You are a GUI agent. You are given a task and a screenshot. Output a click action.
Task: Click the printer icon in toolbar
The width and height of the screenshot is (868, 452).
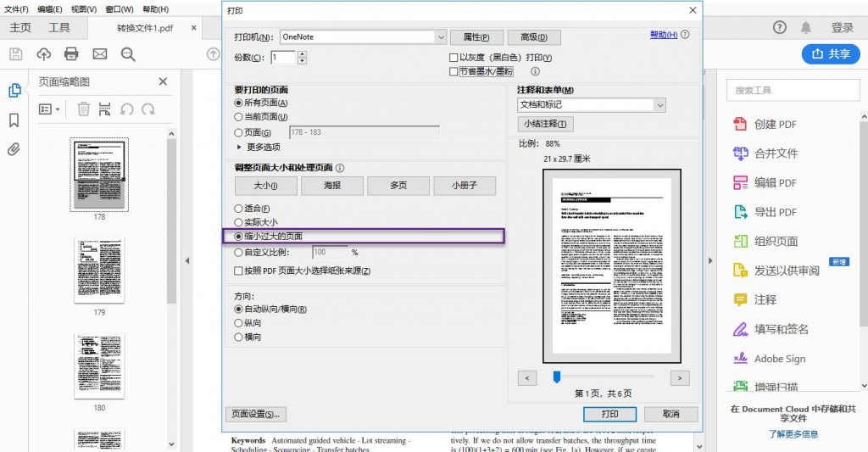click(x=71, y=53)
